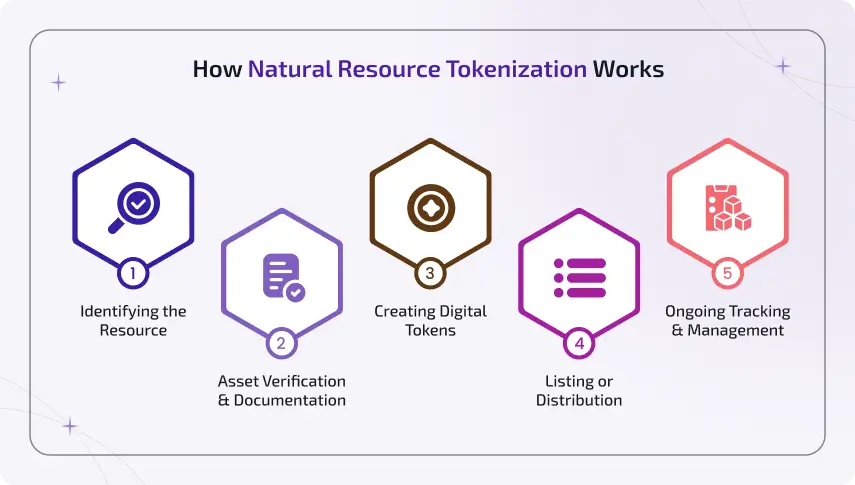Click the 'How Natural Resource Tokenization Works' title
Screen dimensions: 855x485
click(x=428, y=69)
